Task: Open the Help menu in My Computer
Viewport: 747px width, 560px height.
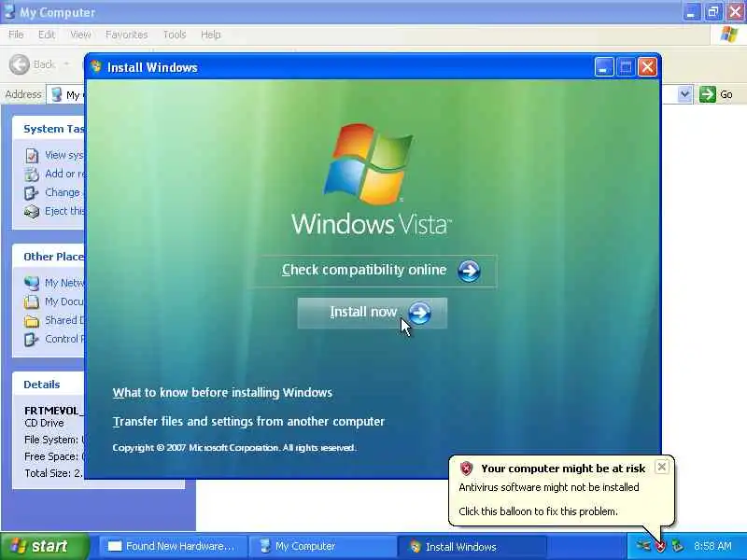Action: 211,35
